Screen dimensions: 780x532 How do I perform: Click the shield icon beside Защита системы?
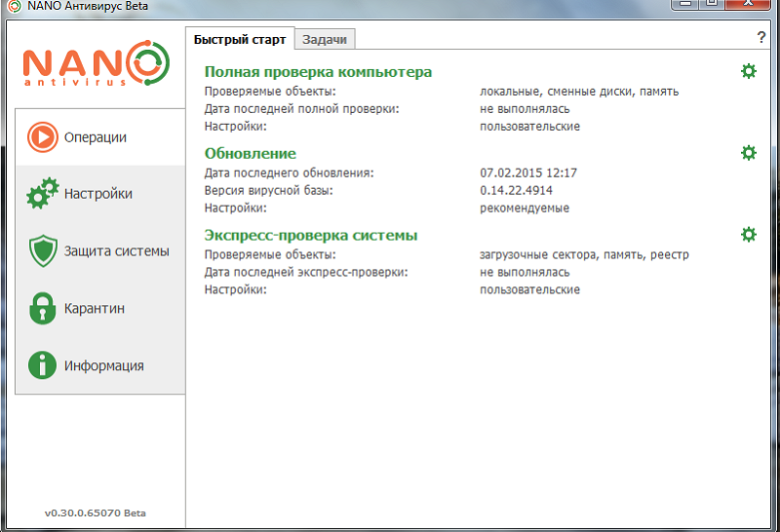click(x=41, y=251)
